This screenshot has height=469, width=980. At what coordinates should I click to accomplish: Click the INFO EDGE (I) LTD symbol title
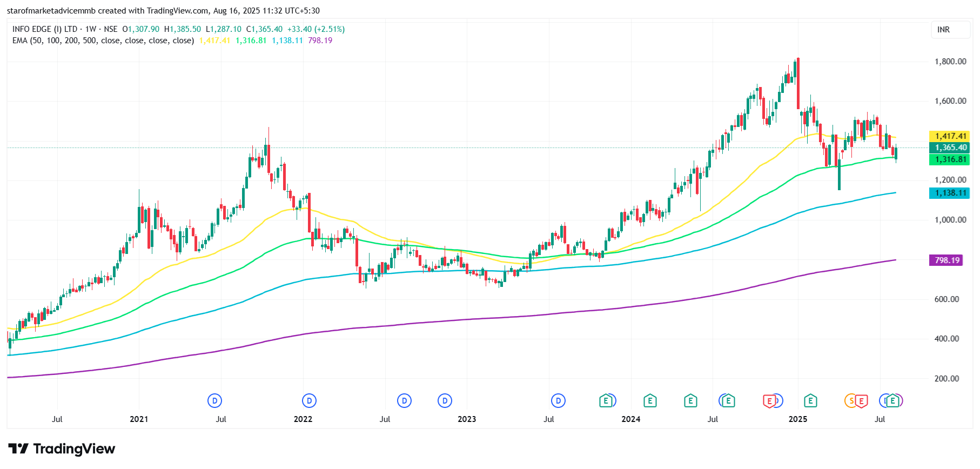click(45, 29)
